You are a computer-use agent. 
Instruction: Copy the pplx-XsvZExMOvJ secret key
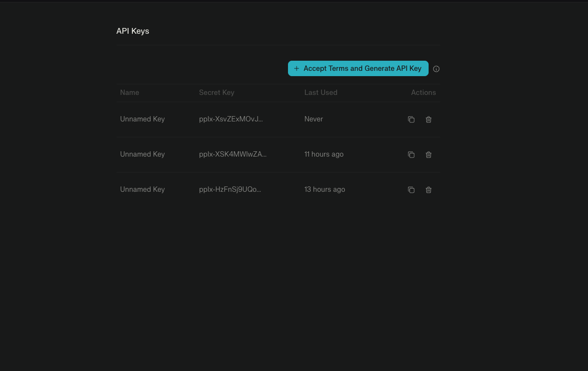tap(411, 119)
